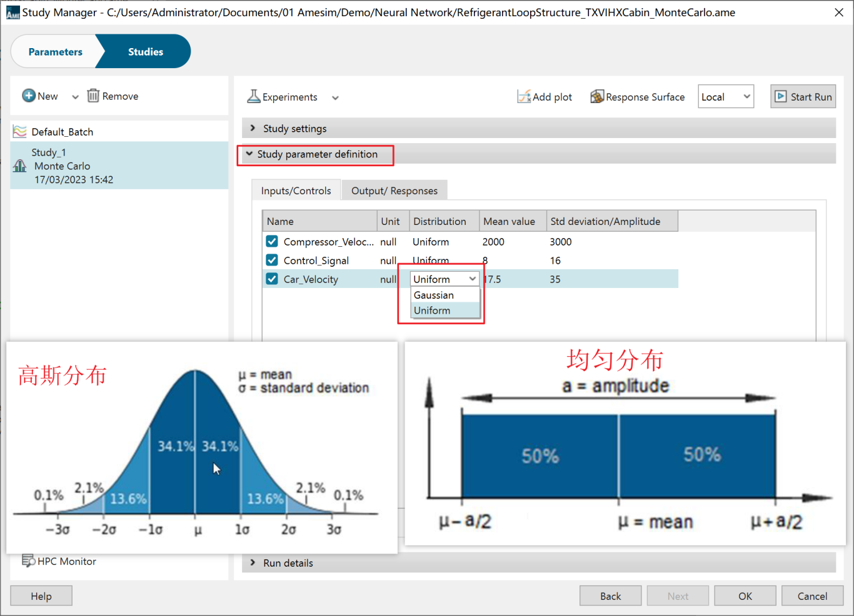Viewport: 854px width, 616px height.
Task: Open the HPC Monitor link
Action: click(67, 561)
